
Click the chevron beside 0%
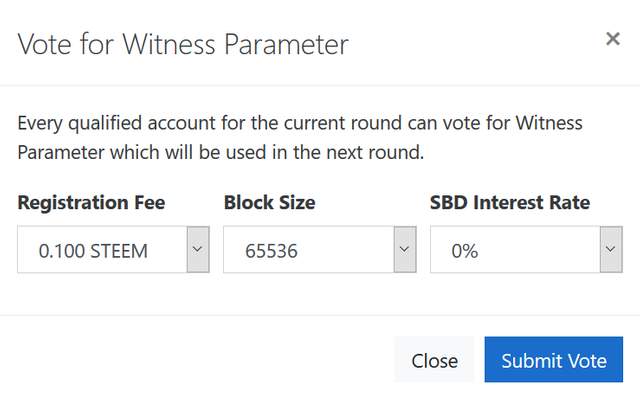(x=611, y=249)
